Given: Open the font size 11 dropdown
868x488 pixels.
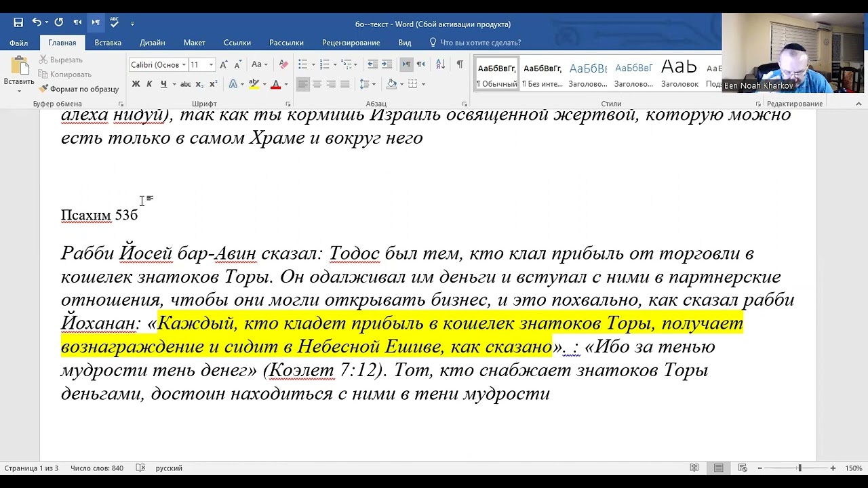Looking at the screenshot, I should (211, 65).
